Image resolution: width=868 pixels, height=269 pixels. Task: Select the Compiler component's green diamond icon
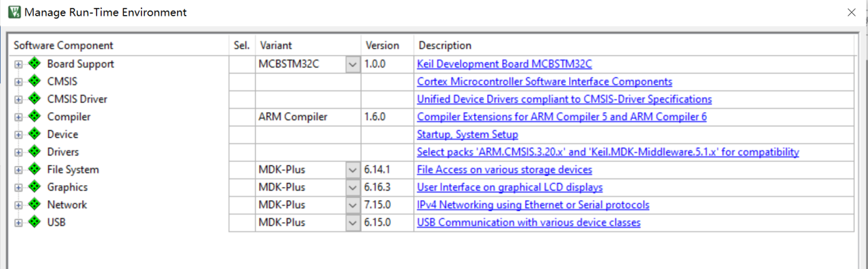click(34, 117)
